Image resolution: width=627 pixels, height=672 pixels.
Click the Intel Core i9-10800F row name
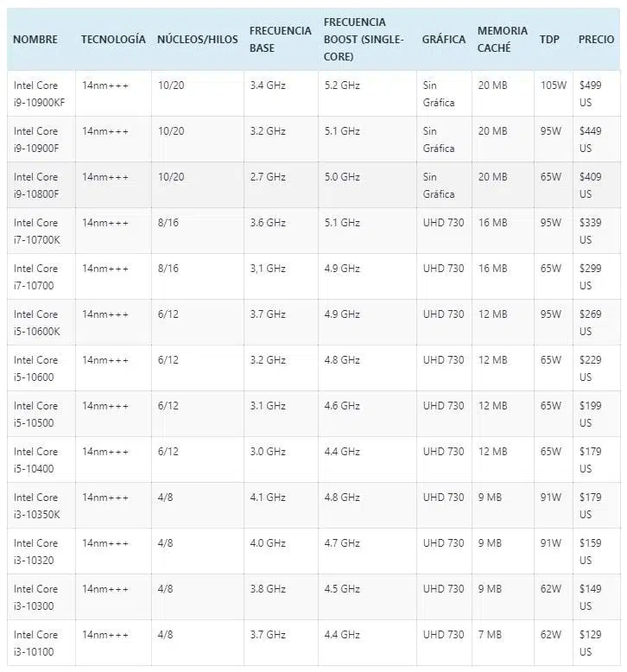point(41,185)
